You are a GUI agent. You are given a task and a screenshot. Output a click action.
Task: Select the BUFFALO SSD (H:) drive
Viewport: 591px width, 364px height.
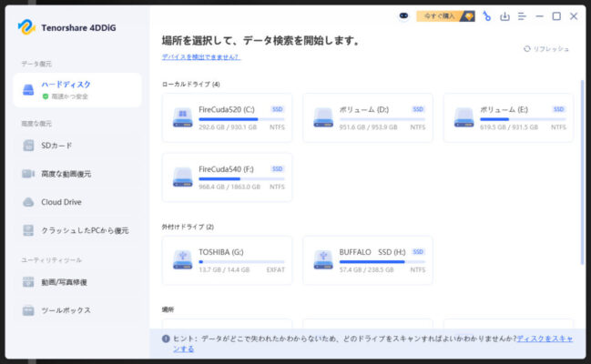point(367,259)
